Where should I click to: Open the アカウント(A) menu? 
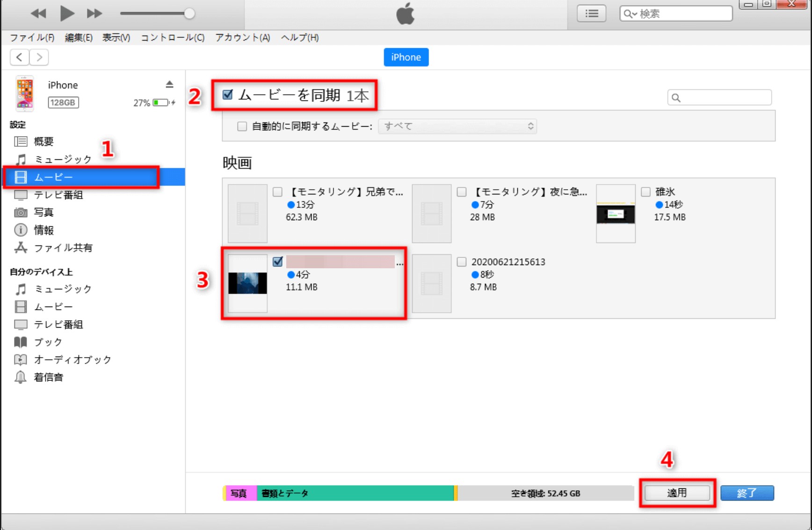(x=242, y=37)
